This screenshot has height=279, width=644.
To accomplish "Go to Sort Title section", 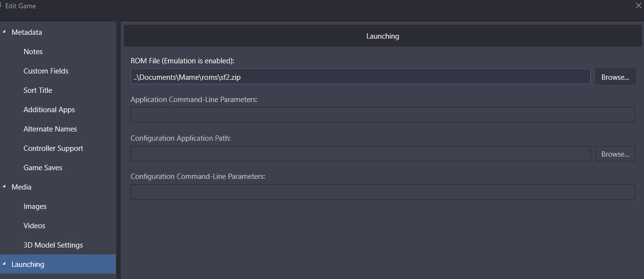I will 38,90.
